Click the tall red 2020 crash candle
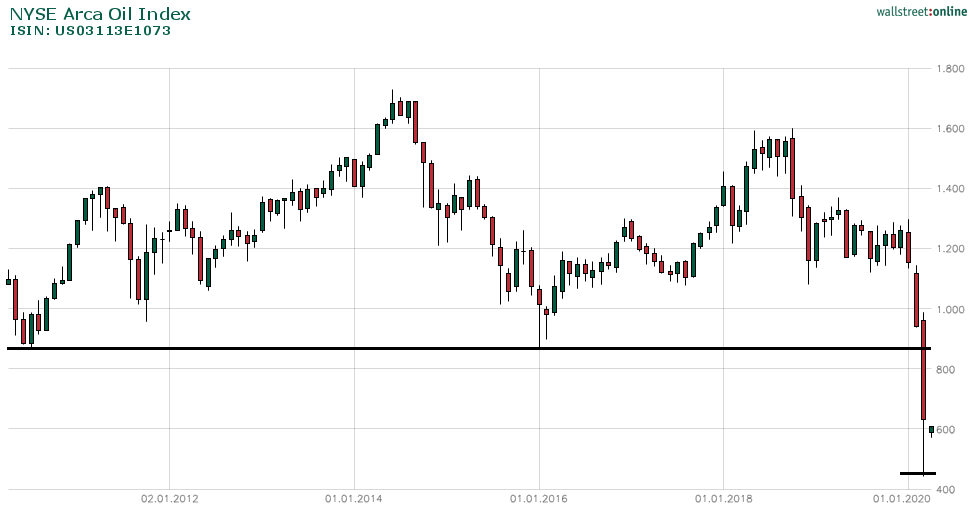 tap(924, 370)
